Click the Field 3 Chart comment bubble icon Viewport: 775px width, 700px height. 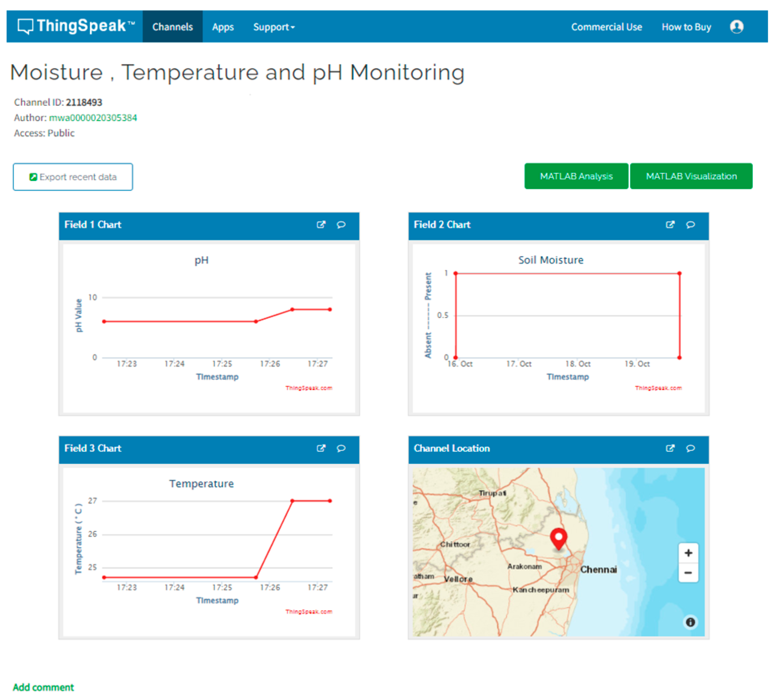point(341,448)
